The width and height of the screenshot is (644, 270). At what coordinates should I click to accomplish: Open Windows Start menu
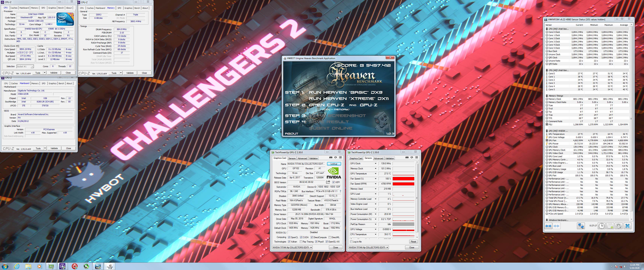click(x=5, y=266)
